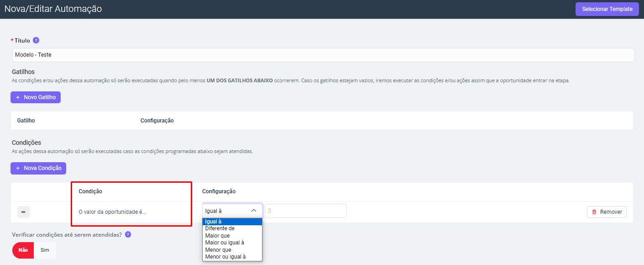Open help icon beside Verificar condições question

click(x=128, y=234)
